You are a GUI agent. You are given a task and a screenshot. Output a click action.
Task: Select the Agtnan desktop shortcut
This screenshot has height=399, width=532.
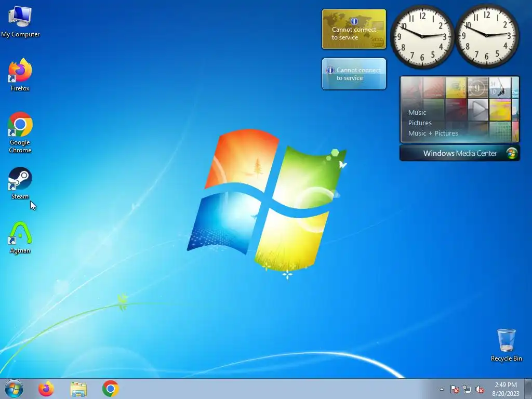[x=20, y=237]
